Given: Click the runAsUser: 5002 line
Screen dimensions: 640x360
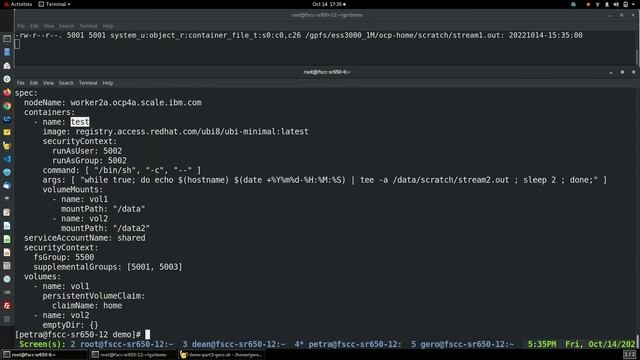Looking at the screenshot, I should [x=87, y=151].
